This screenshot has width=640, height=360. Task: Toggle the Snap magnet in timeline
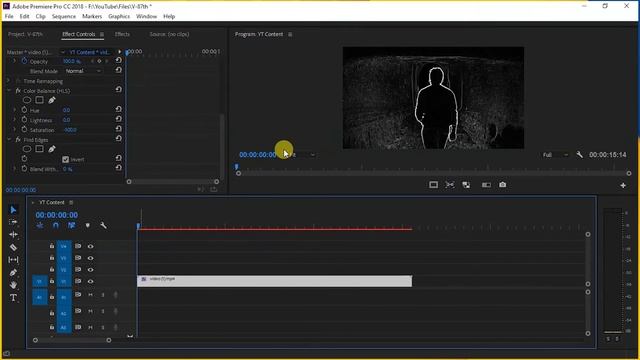coord(56,225)
